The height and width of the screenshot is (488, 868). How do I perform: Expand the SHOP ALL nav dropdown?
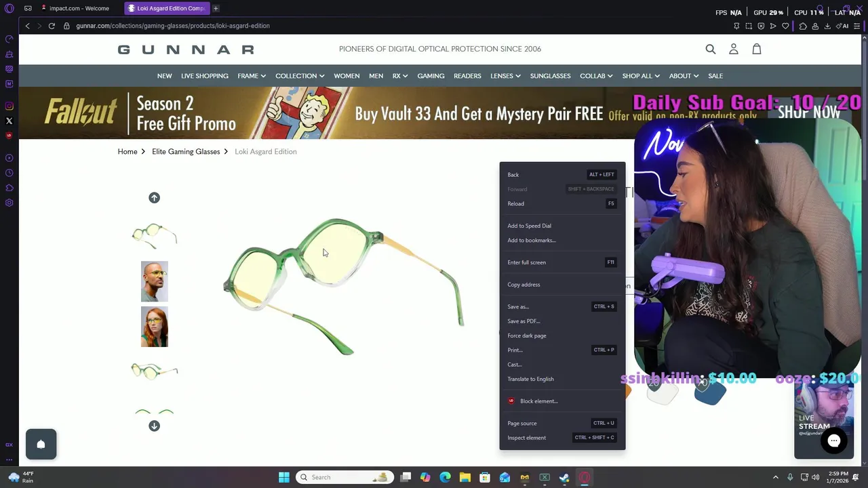point(641,76)
